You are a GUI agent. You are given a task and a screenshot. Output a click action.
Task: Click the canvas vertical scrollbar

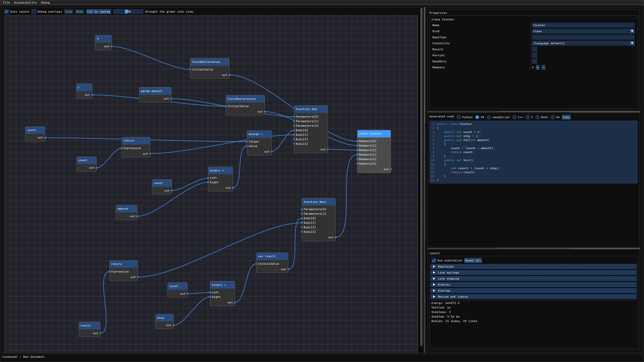421,176
